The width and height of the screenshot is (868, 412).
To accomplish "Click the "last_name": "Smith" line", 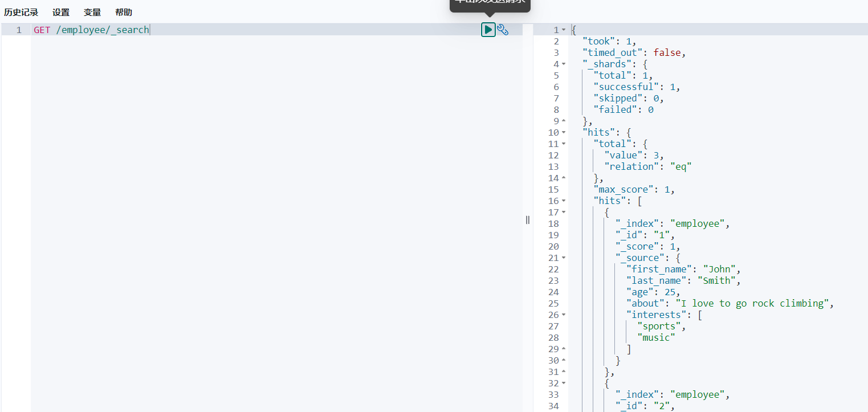I will tap(683, 280).
